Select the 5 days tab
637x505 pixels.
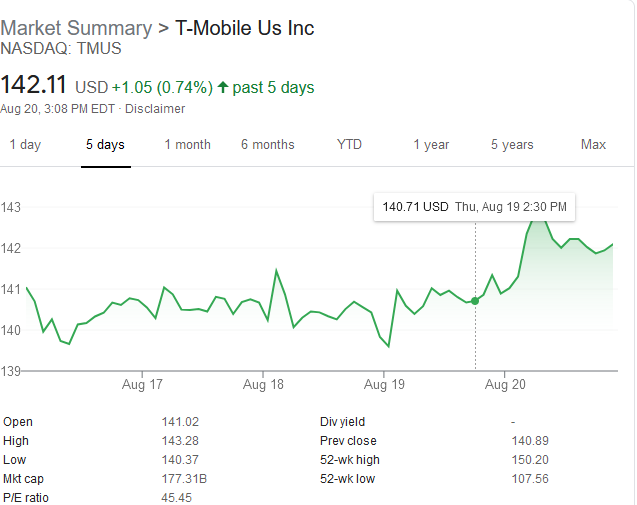(105, 145)
